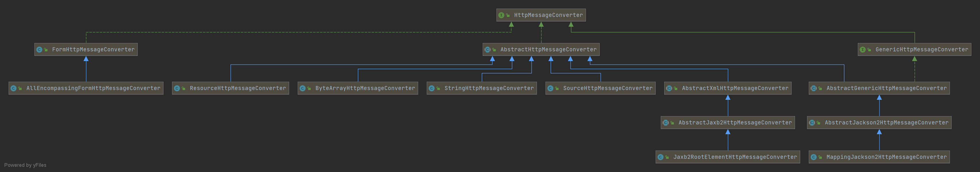Click the StringHttpMessageConverter class icon

tap(431, 88)
